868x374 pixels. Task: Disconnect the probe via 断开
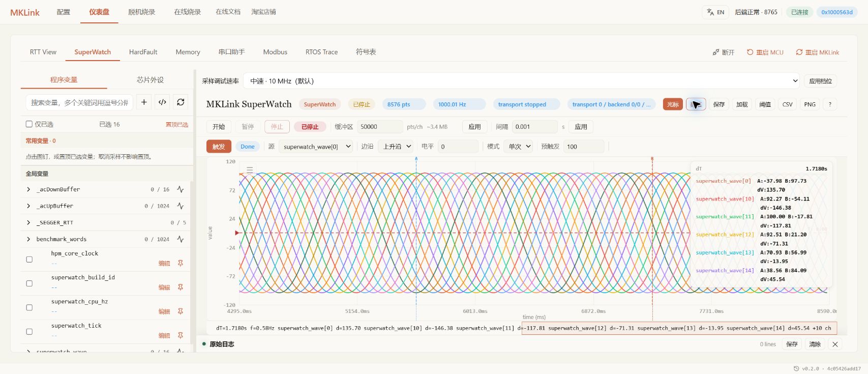tap(723, 52)
